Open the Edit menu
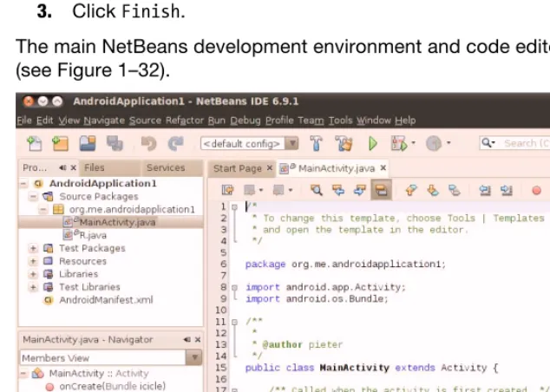Viewport: 550px width, 392px height. point(45,121)
